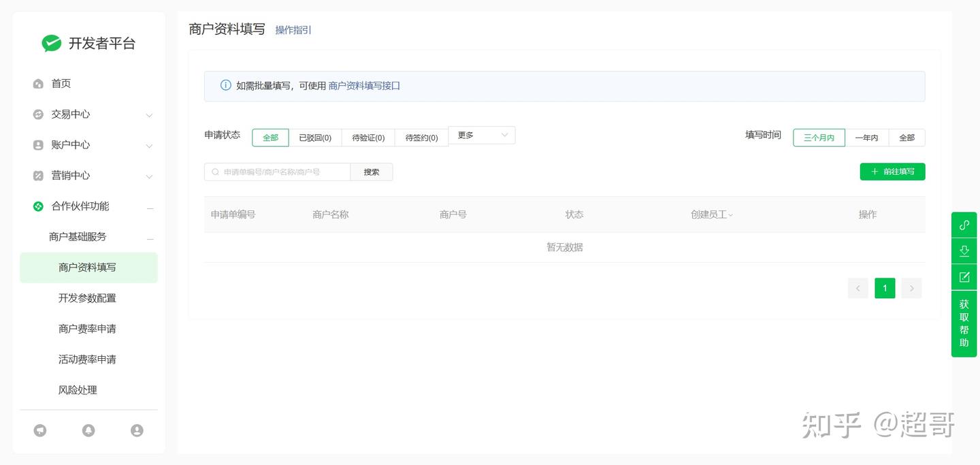Screen dimensions: 980x465
Task: Click the 账户中心 account icon
Action: pos(38,145)
